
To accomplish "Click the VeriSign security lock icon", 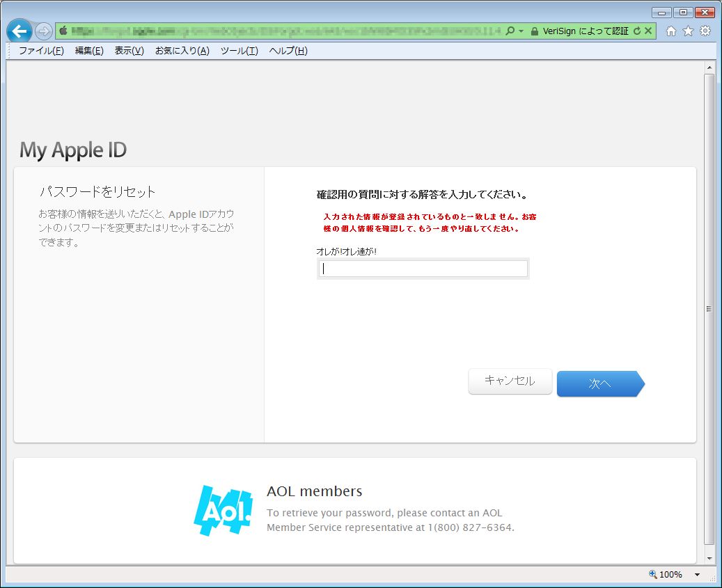I will pyautogui.click(x=534, y=31).
